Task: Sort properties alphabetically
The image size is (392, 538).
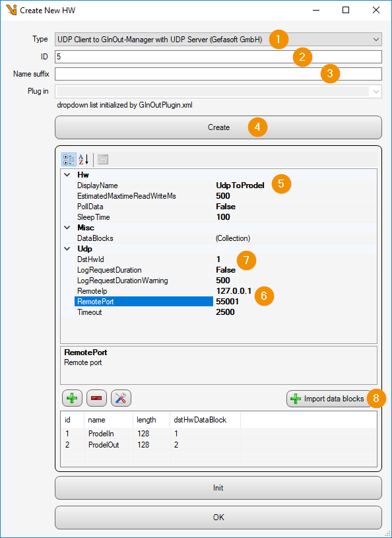Action: pos(84,159)
